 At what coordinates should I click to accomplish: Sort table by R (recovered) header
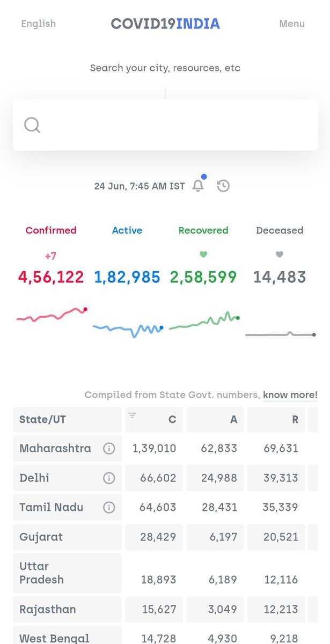pyautogui.click(x=276, y=420)
